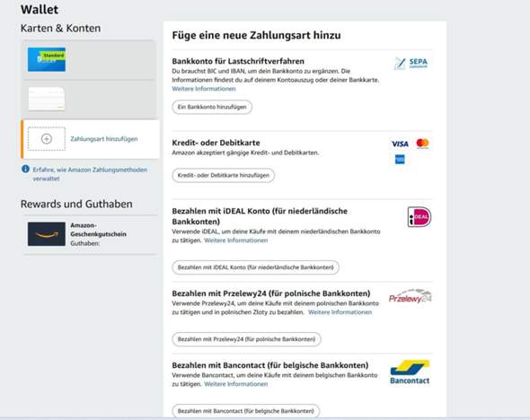This screenshot has height=420, width=530.
Task: Open Weitere Informationen link in Bancontact section
Action: click(x=236, y=384)
